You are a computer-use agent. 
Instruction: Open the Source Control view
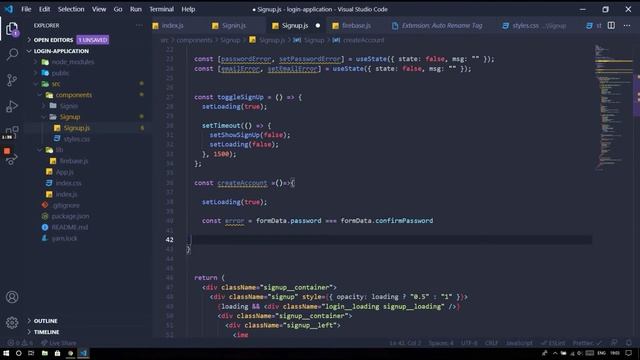coord(12,80)
